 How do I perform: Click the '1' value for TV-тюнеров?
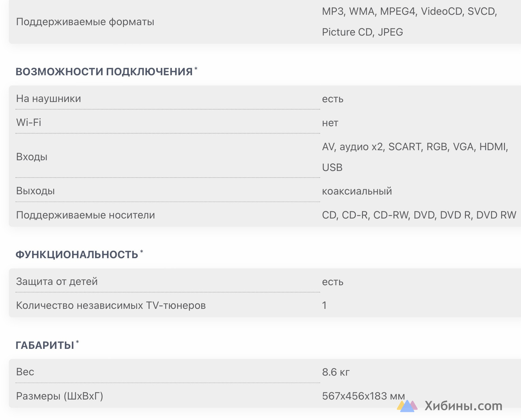324,305
